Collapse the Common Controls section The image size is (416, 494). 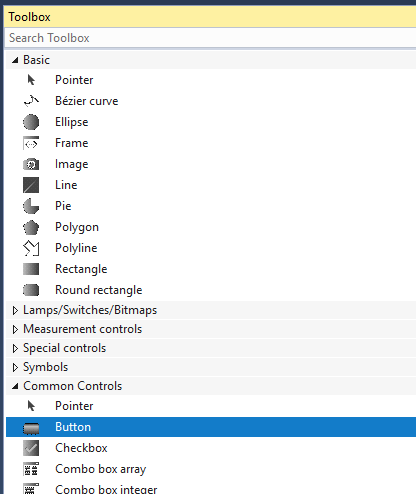[15, 386]
